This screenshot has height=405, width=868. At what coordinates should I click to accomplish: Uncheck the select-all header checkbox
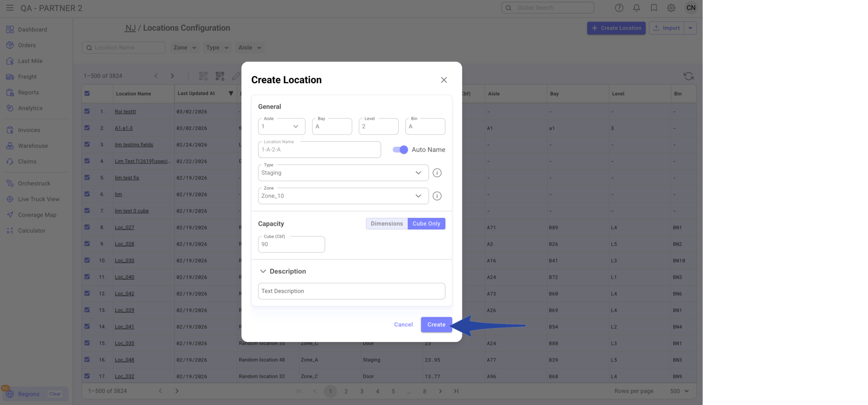click(x=87, y=94)
